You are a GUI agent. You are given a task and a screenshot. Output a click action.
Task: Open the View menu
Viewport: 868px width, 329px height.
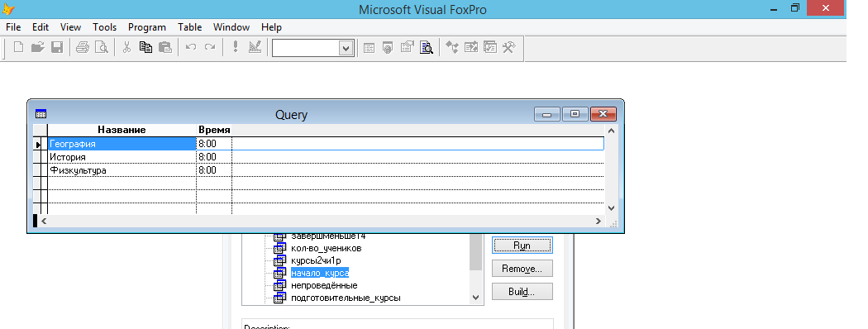tap(71, 27)
